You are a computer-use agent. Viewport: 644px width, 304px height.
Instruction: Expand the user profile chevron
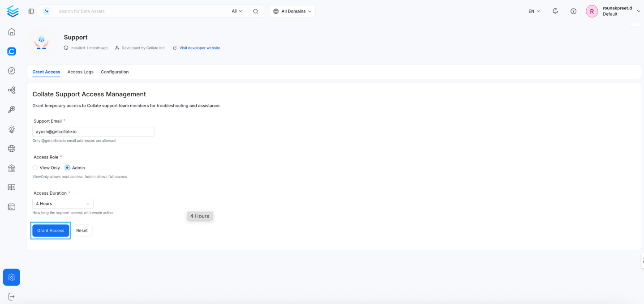click(x=639, y=11)
